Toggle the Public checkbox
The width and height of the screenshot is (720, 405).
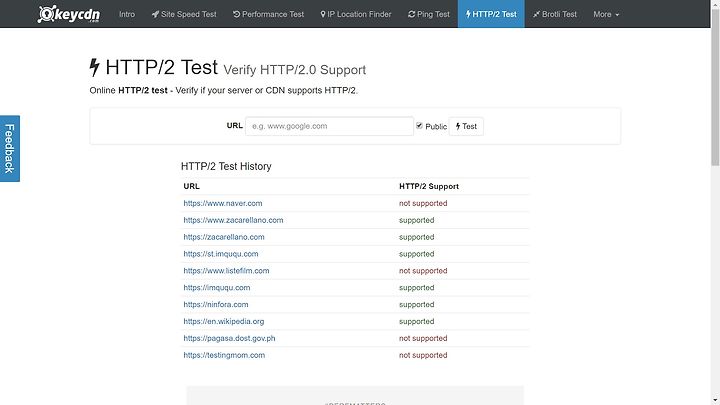[x=420, y=126]
